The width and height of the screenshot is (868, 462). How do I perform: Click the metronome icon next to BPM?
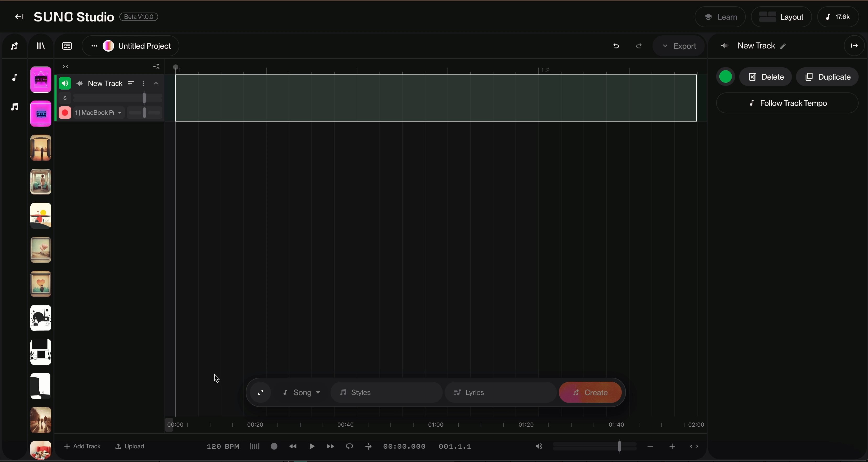254,446
